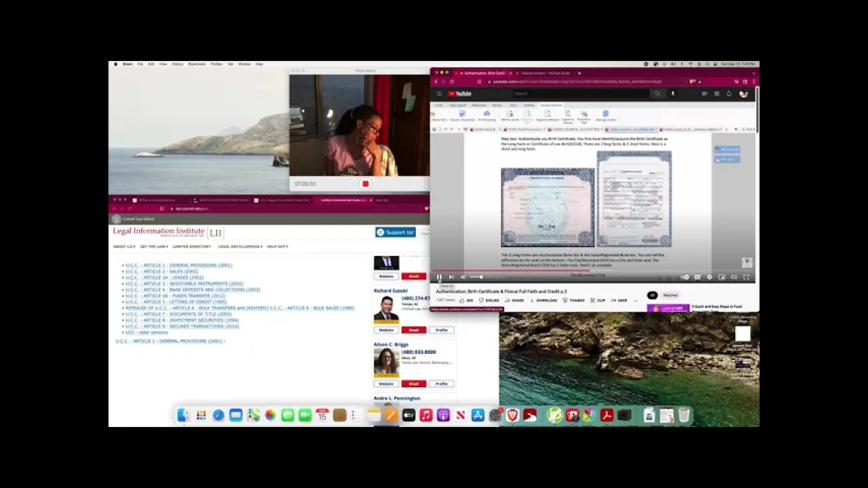Stop the Photo Booth recording
The image size is (868, 488).
coord(366,184)
